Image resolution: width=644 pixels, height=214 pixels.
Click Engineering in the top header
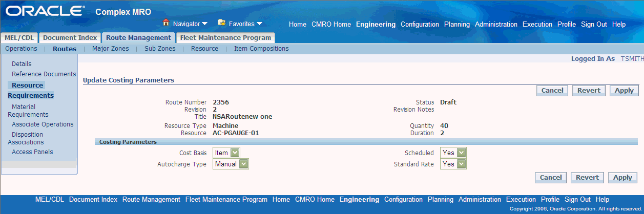click(376, 25)
